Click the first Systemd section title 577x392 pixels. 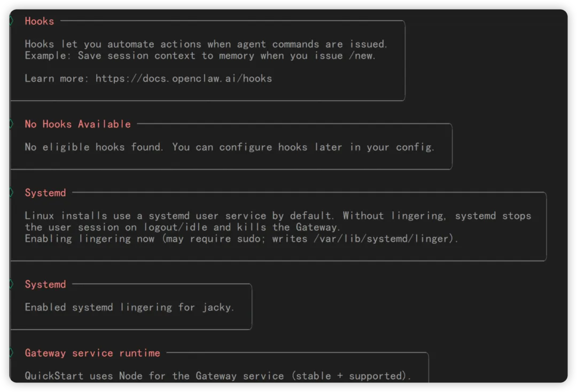(45, 193)
